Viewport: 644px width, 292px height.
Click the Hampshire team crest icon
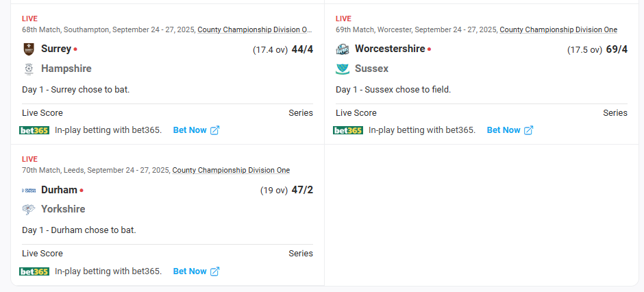pyautogui.click(x=29, y=69)
